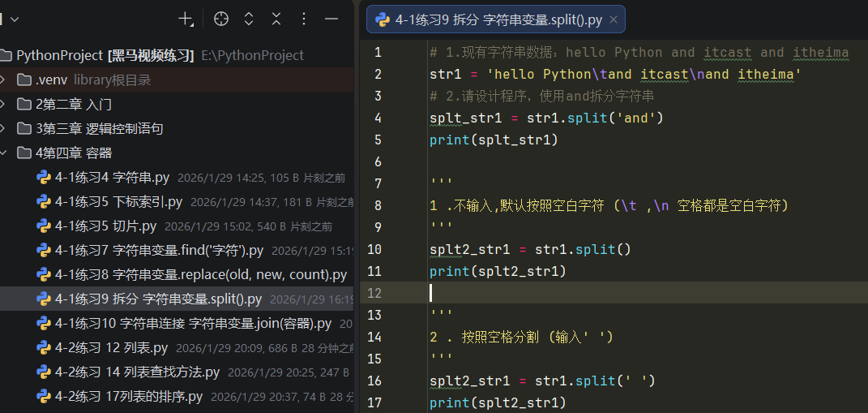This screenshot has width=868, height=413.
Task: Place cursor on 'itheima' in line 1 comment
Action: tap(821, 53)
